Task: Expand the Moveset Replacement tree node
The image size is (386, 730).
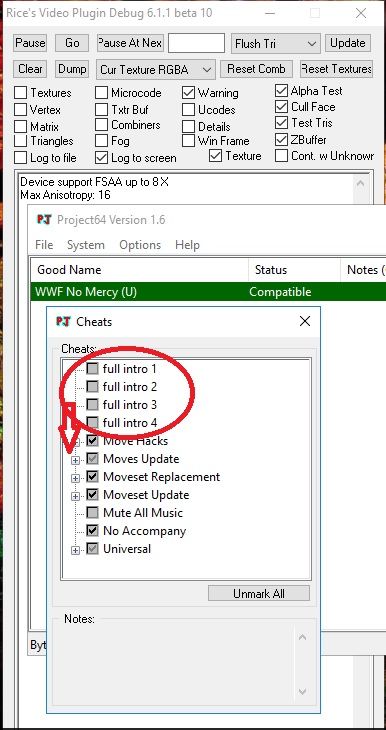Action: click(x=75, y=478)
